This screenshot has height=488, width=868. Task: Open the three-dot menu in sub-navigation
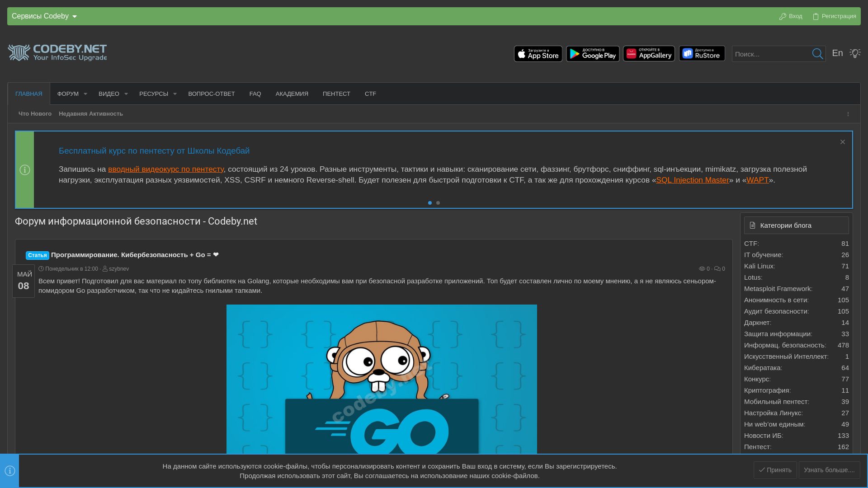click(x=848, y=114)
